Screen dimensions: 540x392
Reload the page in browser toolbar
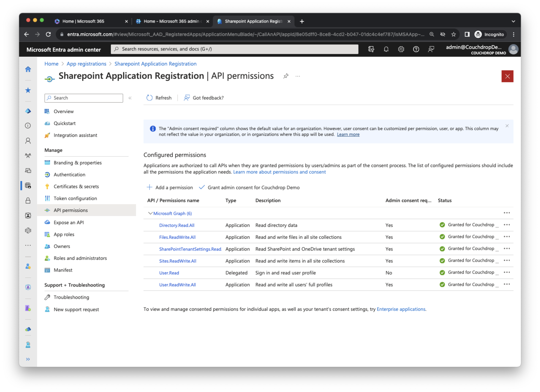(48, 34)
